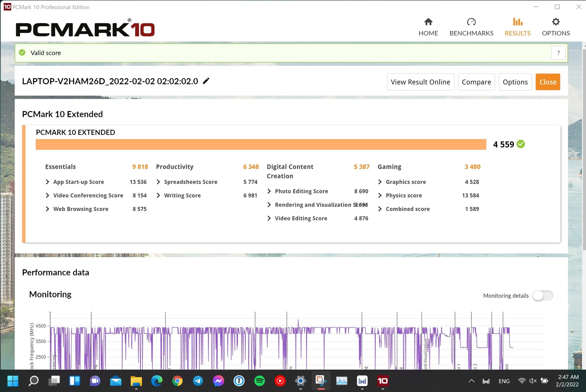Image resolution: width=586 pixels, height=392 pixels.
Task: Expand Spreadsheets Score details
Action: pyautogui.click(x=158, y=182)
